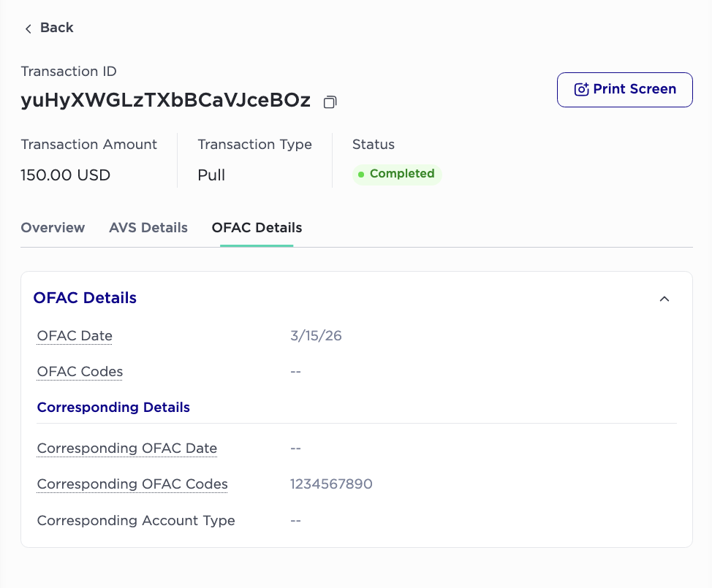Click the Back arrow chevron icon
Viewport: 712px width, 588px height.
click(x=29, y=29)
